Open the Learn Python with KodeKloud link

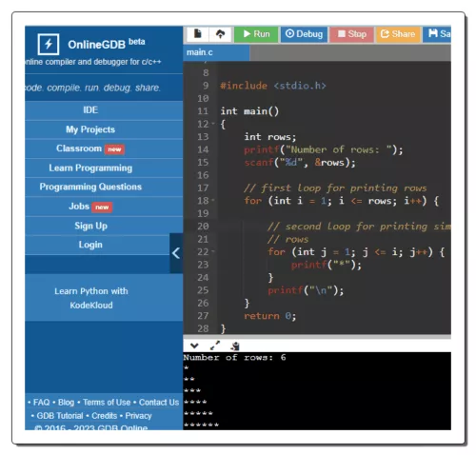point(91,298)
